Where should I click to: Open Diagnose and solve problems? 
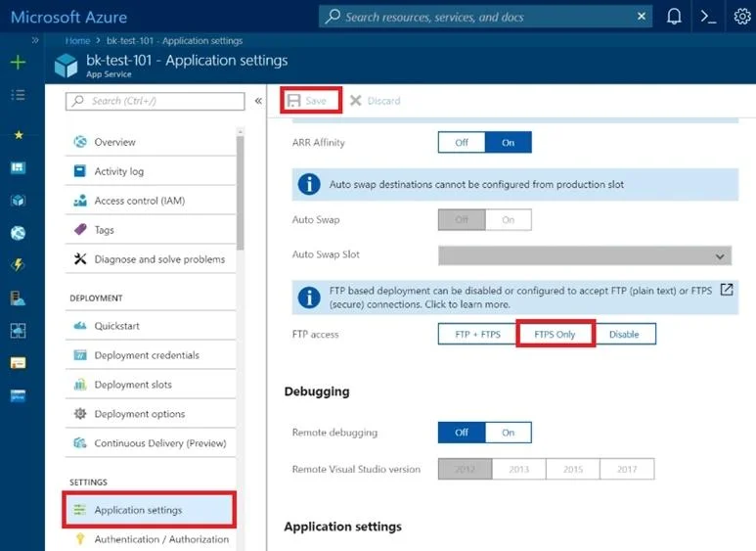151,259
